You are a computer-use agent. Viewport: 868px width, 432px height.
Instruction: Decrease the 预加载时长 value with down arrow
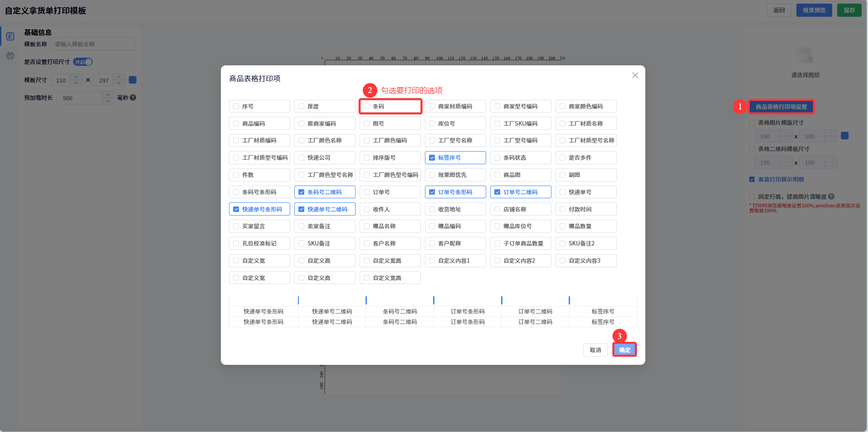click(x=108, y=101)
